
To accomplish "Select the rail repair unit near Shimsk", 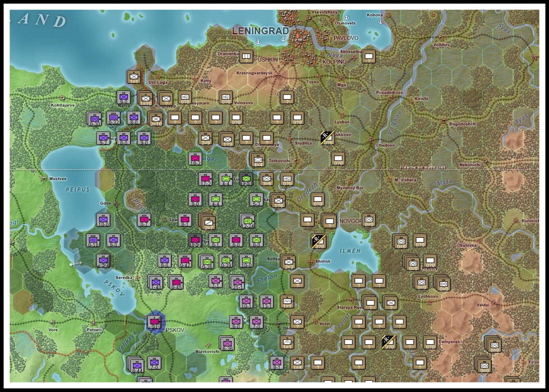I will click(x=319, y=241).
